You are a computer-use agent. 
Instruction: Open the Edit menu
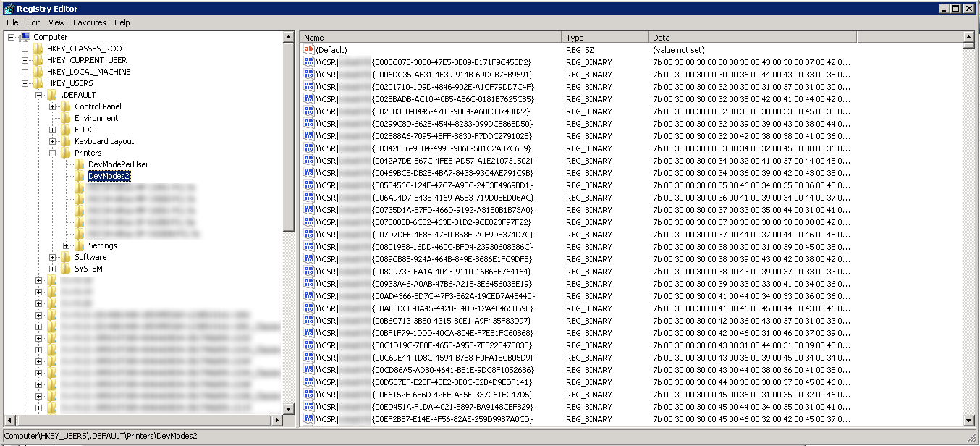point(33,22)
